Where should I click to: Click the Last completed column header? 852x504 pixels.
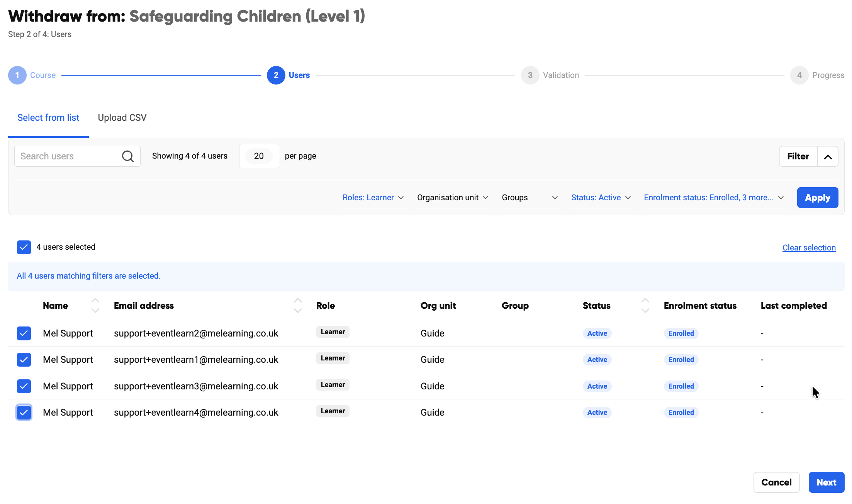[x=794, y=306]
